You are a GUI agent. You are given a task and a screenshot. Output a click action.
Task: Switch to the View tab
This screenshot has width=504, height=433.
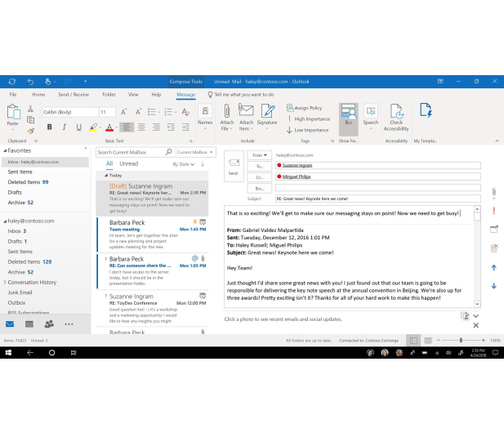pyautogui.click(x=133, y=95)
